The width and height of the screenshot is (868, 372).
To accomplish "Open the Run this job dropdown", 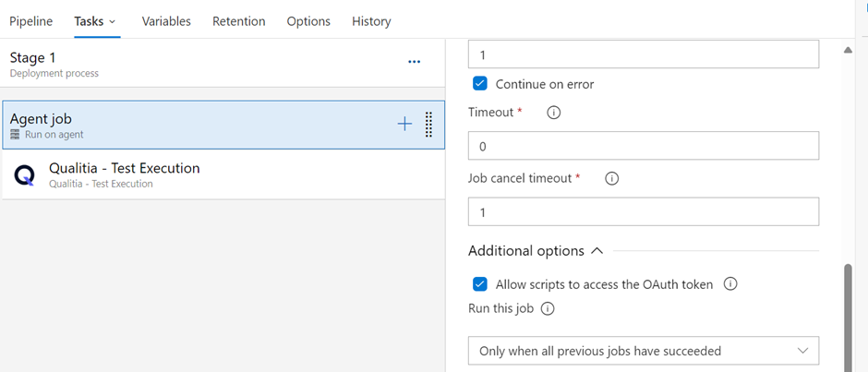I will coord(643,351).
